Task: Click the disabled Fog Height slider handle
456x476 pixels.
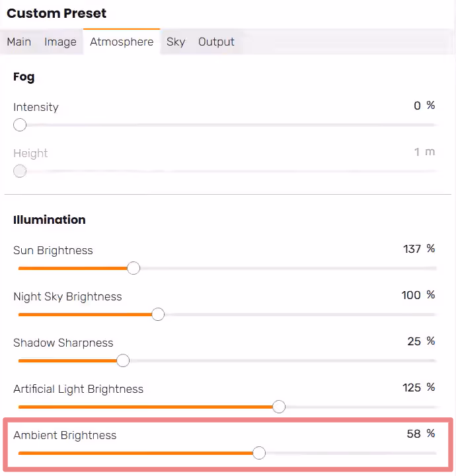Action: (x=20, y=171)
